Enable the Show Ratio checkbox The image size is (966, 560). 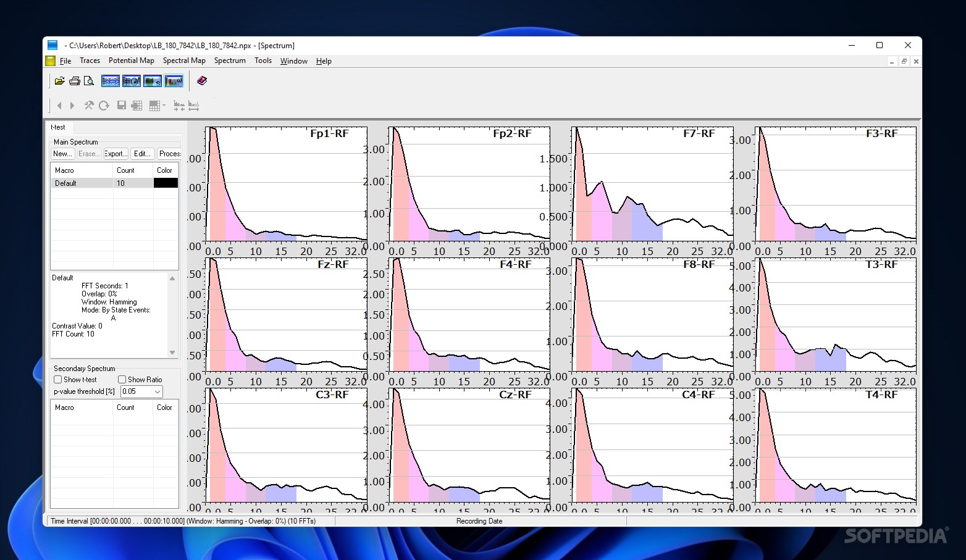pos(122,380)
